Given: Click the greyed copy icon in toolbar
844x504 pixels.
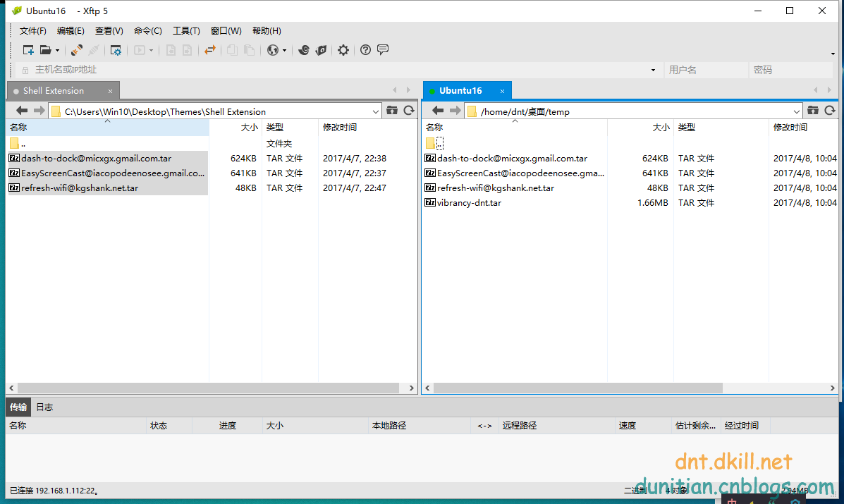Looking at the screenshot, I should [x=232, y=50].
